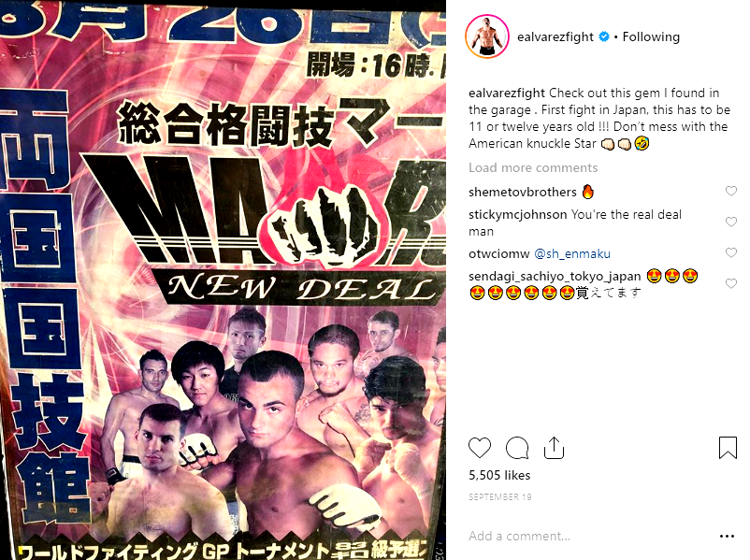Image resolution: width=750 pixels, height=560 pixels.
Task: Click the Following button
Action: point(651,36)
